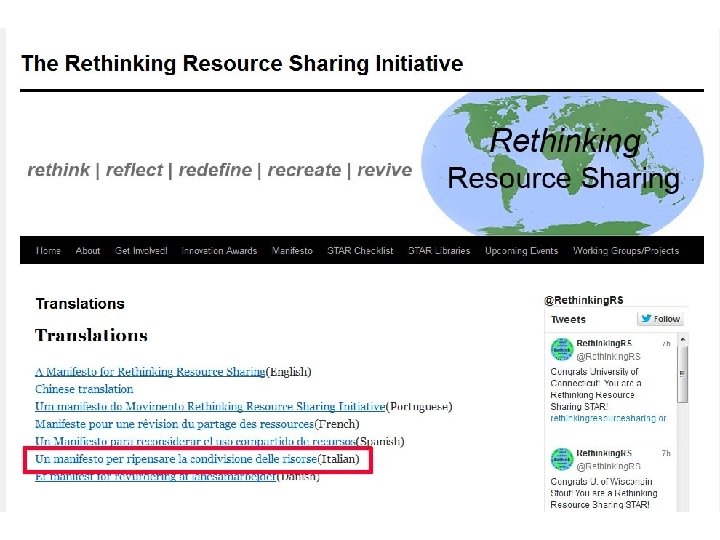Click the Rethinking Resource Sharing globe logo
This screenshot has height=540, width=720.
562,163
